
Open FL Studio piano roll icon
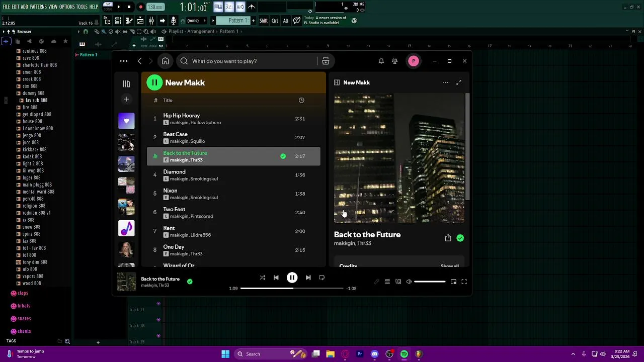click(x=128, y=21)
